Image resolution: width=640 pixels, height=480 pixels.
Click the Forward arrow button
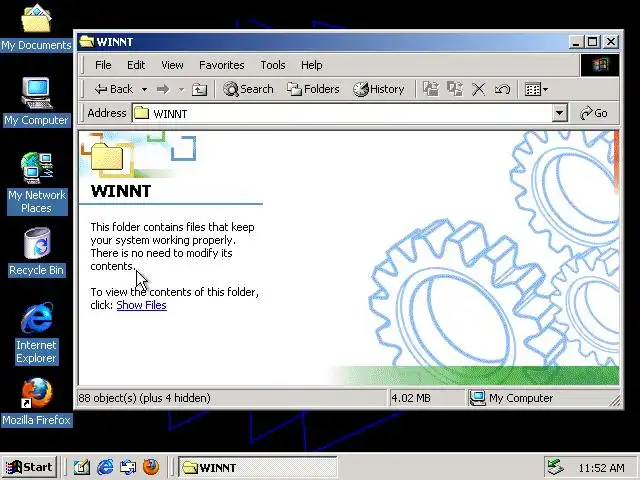163,89
